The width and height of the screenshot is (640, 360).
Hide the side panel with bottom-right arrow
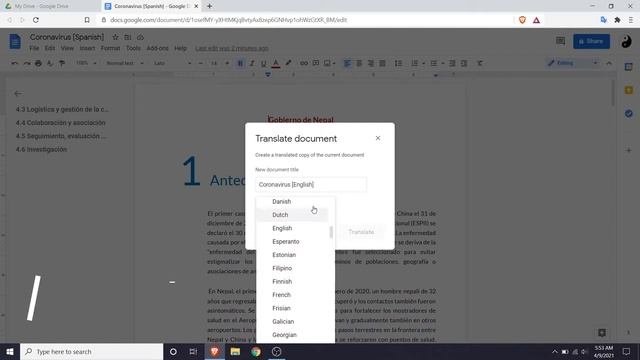point(629,333)
